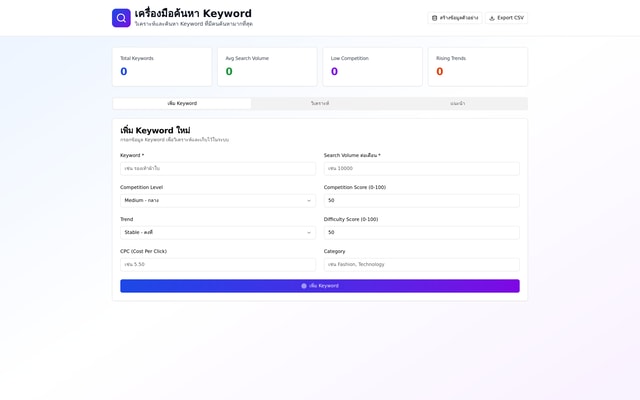Image resolution: width=640 pixels, height=400 pixels.
Task: Focus the CPC (Cost Per Click) field
Action: [x=218, y=264]
